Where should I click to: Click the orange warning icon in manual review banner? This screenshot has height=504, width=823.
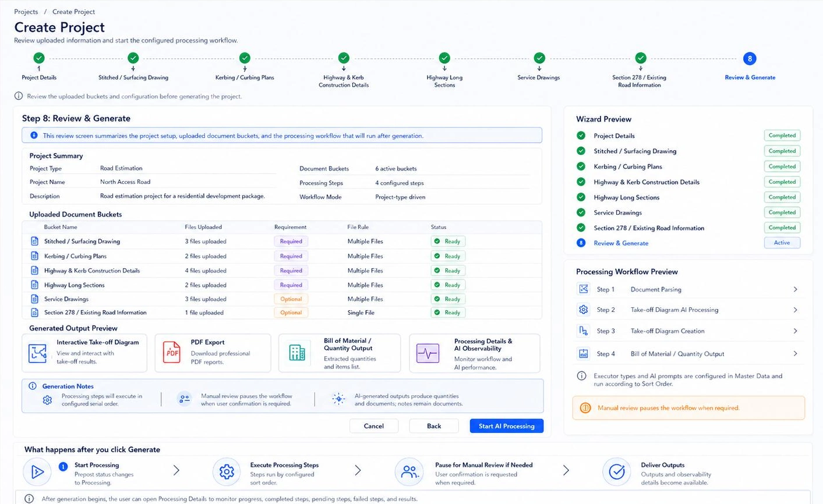[x=586, y=408]
